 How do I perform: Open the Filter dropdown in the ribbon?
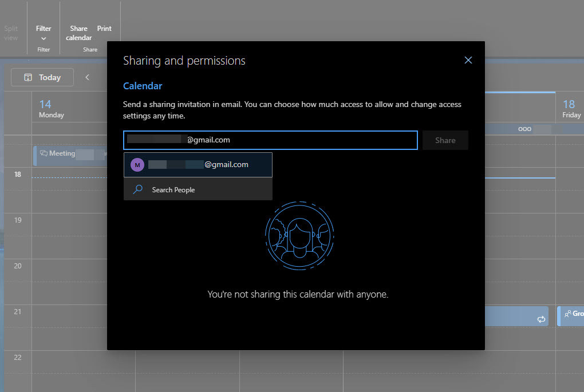[x=44, y=33]
